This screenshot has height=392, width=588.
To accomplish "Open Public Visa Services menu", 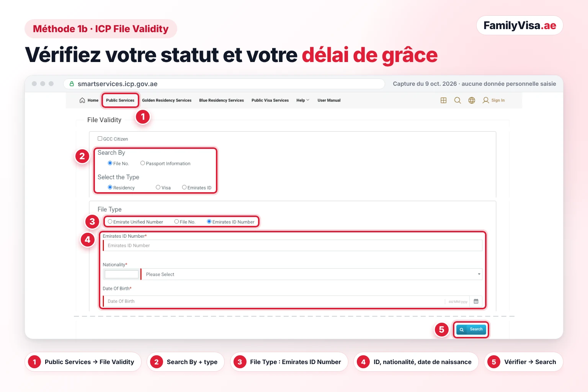I will (x=270, y=100).
